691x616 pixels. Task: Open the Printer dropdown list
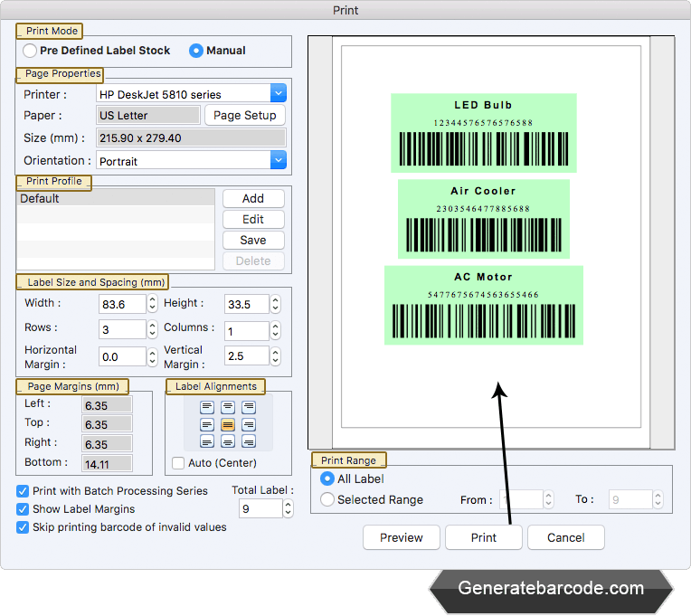click(278, 93)
